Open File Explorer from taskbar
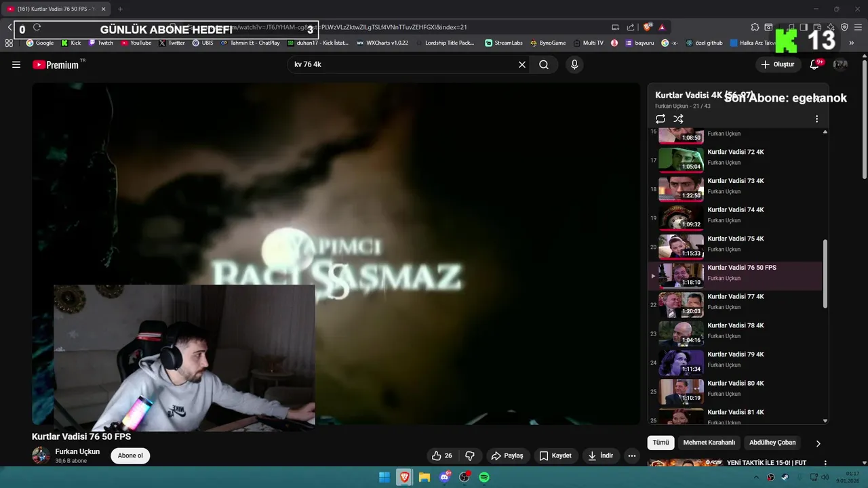 [425, 477]
